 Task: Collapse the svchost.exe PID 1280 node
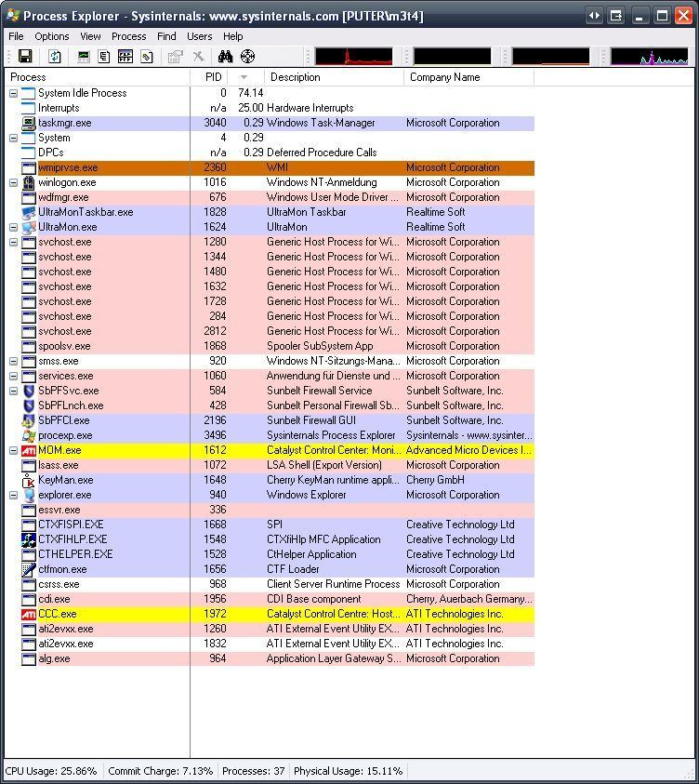(x=14, y=243)
